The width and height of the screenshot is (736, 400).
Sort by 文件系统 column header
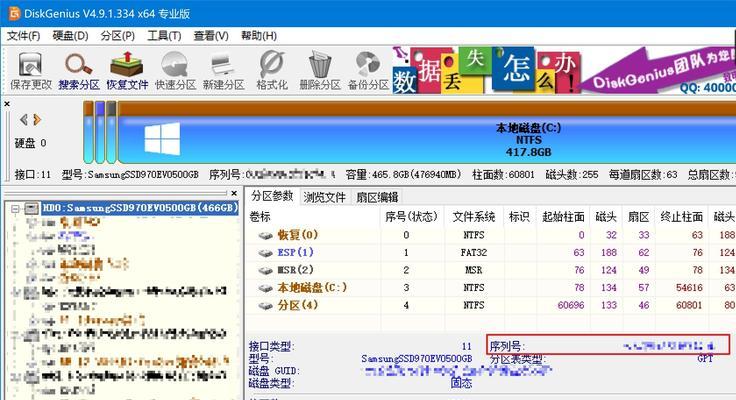coord(474,217)
